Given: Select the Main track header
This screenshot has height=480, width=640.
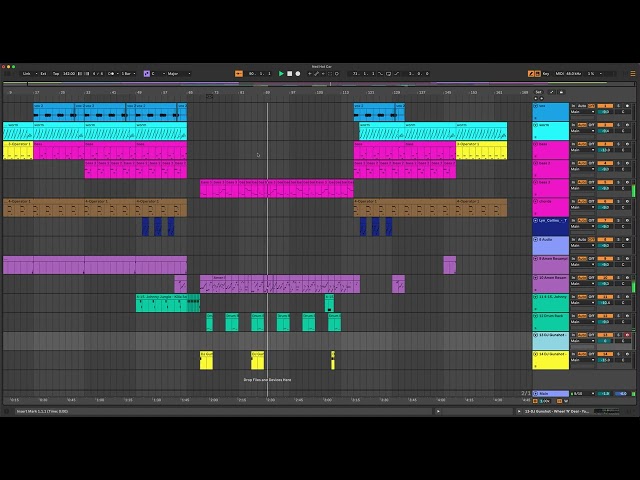Looking at the screenshot, I should coord(551,393).
